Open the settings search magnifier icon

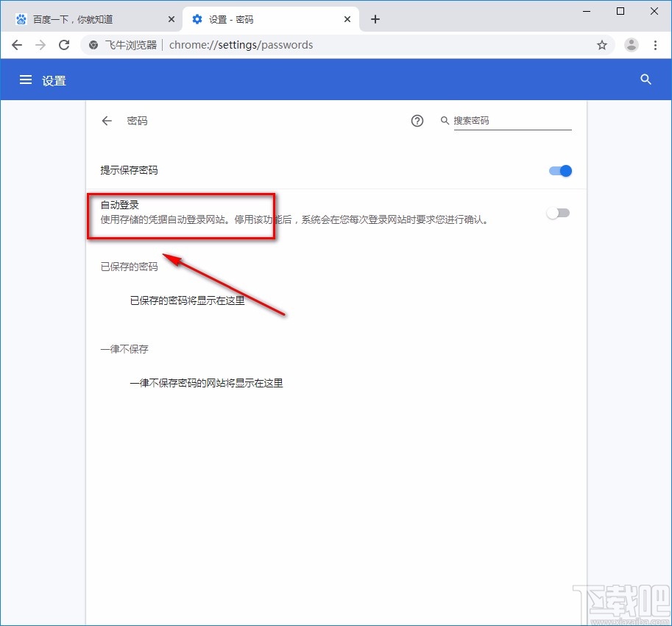(646, 80)
